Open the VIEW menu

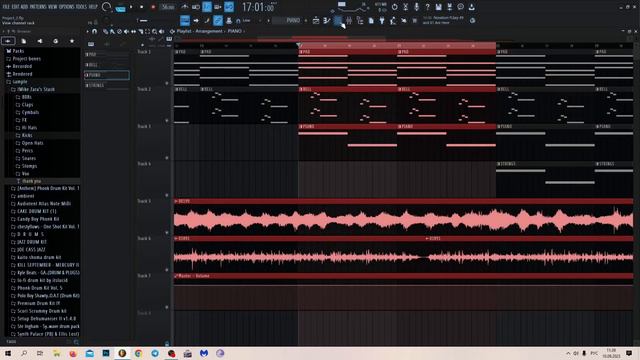click(53, 7)
